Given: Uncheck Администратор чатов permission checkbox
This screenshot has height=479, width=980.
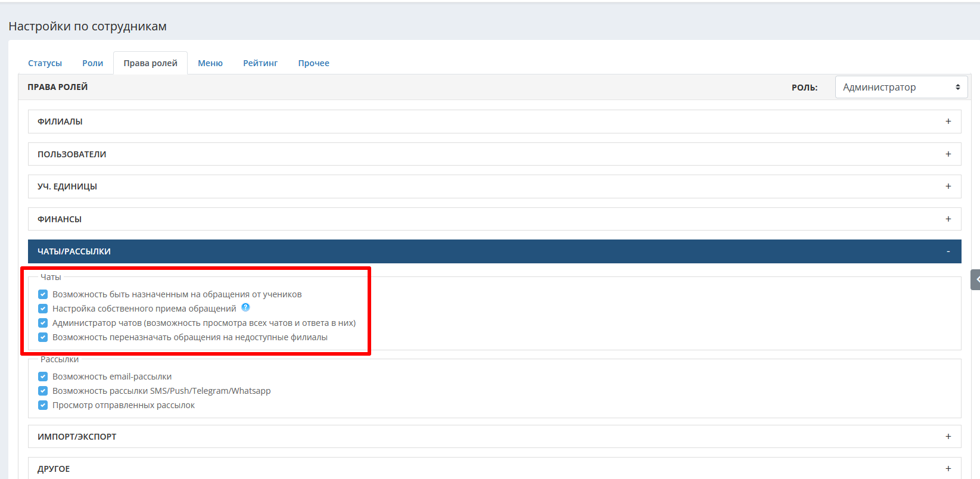Looking at the screenshot, I should 43,323.
